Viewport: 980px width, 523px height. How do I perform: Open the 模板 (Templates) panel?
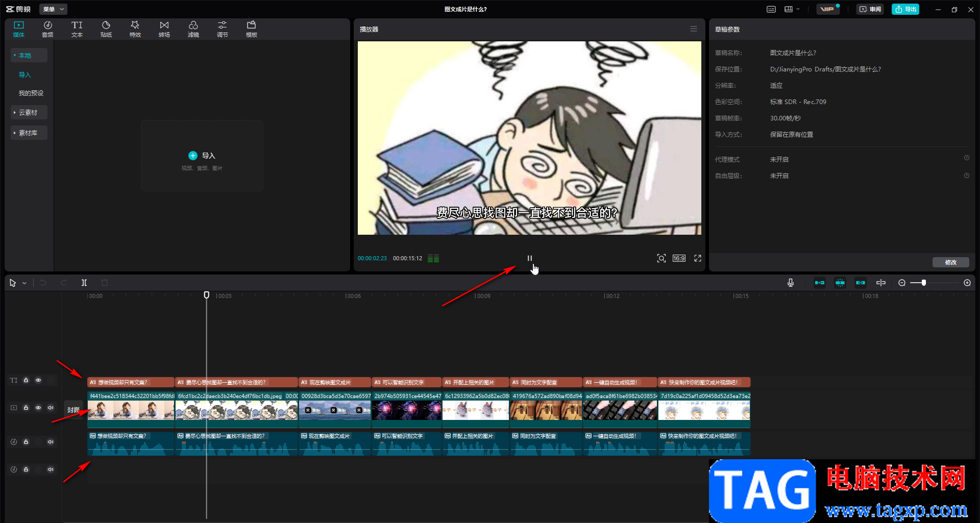click(x=252, y=29)
